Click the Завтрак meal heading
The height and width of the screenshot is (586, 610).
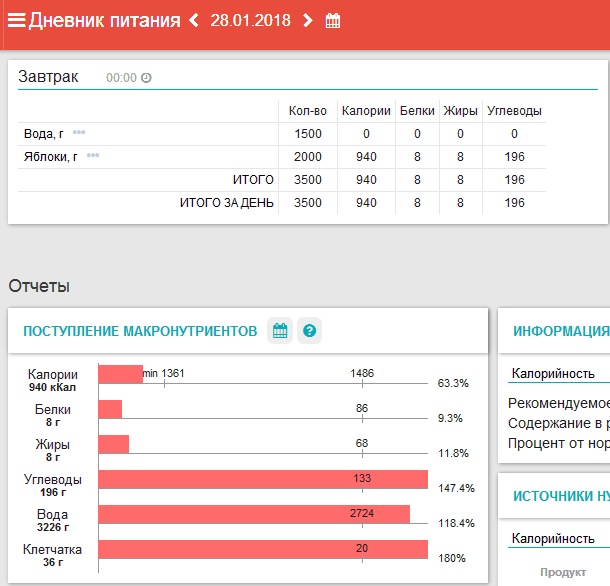[48, 76]
